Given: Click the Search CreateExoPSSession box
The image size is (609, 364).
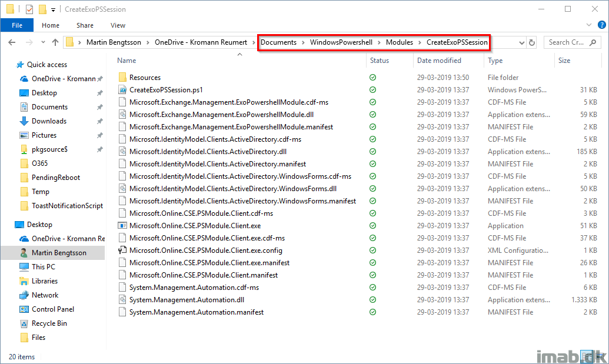Looking at the screenshot, I should pos(572,42).
